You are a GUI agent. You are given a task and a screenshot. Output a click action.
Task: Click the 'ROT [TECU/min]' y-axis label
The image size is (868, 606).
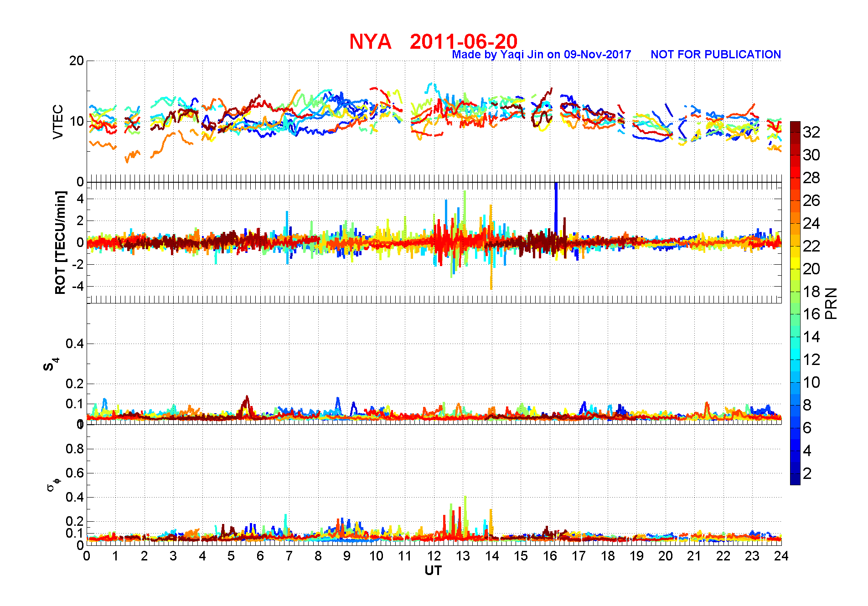(60, 242)
